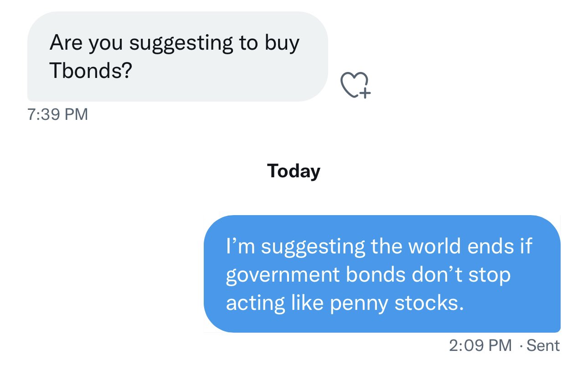Select the blue sent message bubble

point(382,274)
